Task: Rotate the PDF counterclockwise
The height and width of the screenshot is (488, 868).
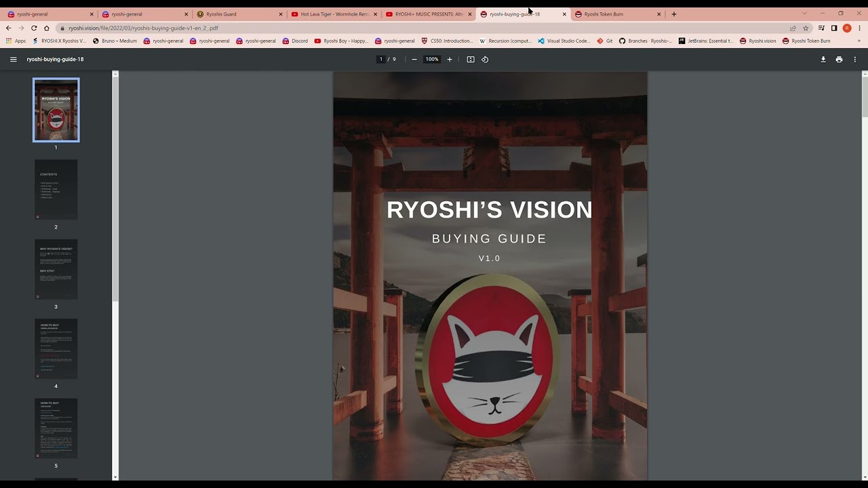Action: [x=485, y=60]
